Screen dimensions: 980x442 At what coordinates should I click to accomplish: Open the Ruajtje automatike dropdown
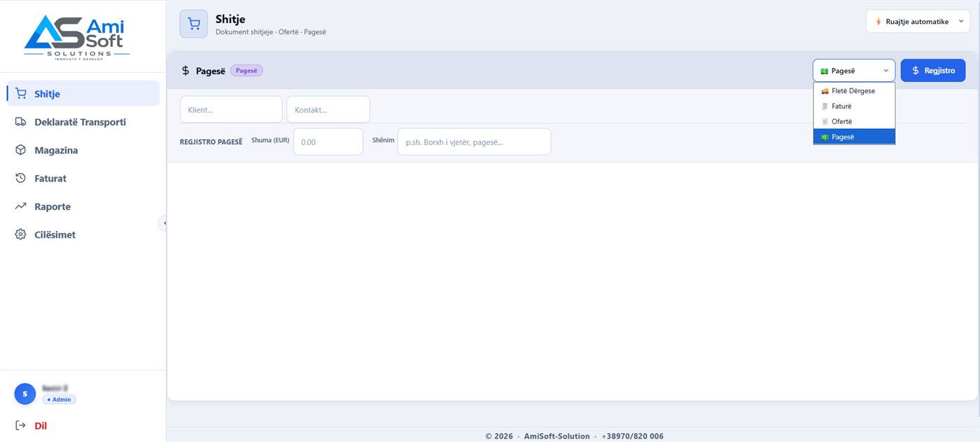[918, 22]
